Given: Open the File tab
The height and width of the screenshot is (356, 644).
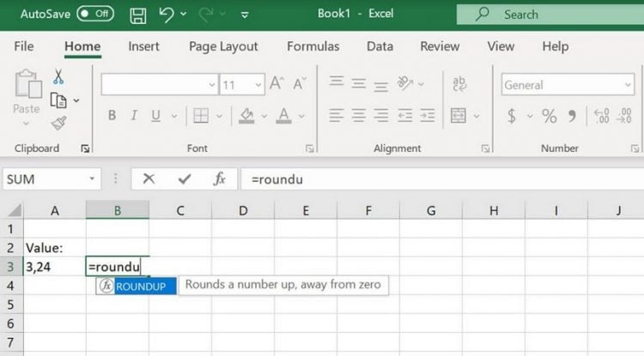Looking at the screenshot, I should [x=24, y=46].
